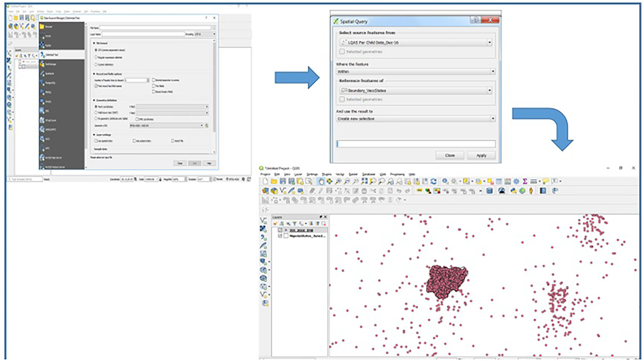Expand the Boundary_VaccStates reference layer dropdown
644x361 pixels.
[489, 90]
